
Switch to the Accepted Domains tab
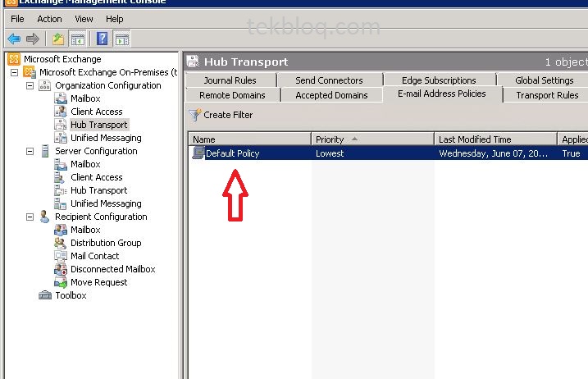point(331,95)
